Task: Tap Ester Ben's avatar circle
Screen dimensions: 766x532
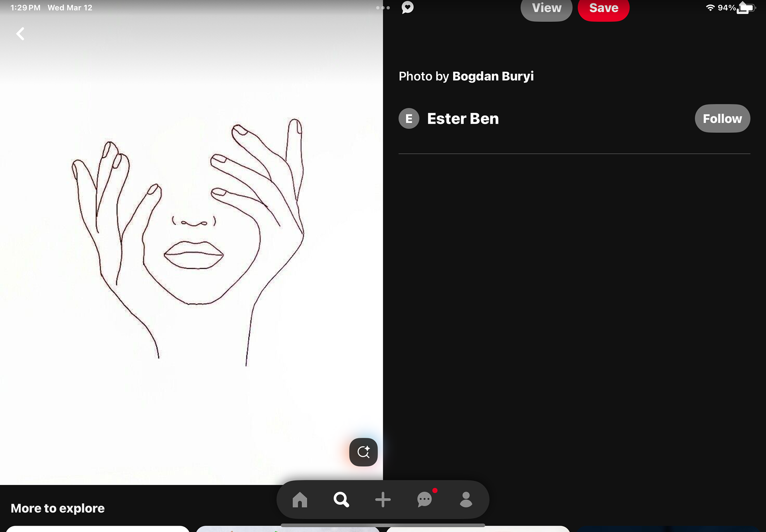Action: pyautogui.click(x=409, y=118)
